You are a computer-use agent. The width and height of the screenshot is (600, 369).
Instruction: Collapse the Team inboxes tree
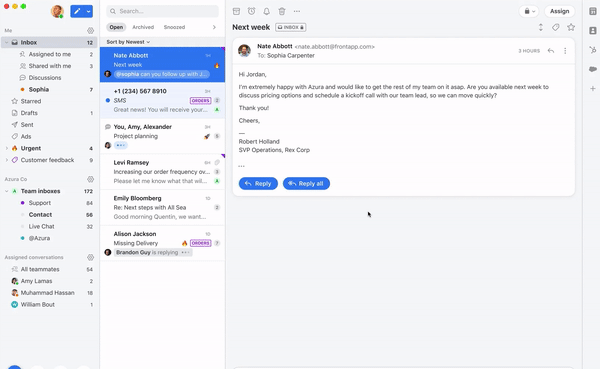(x=7, y=191)
